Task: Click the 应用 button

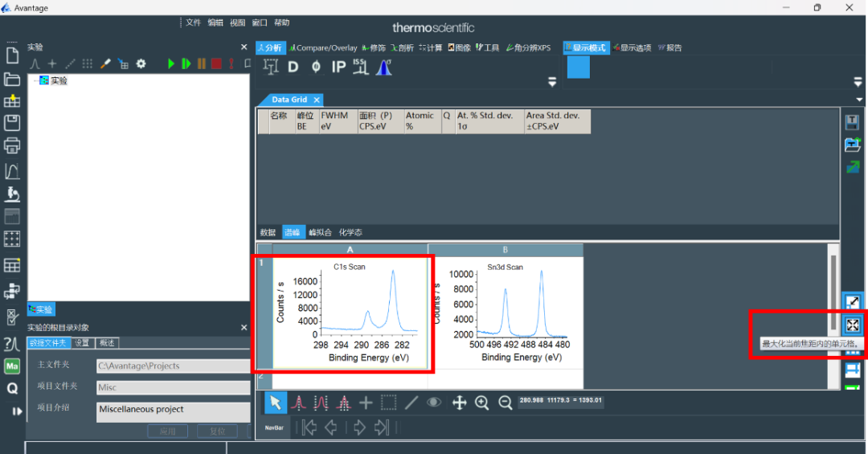Action: [168, 432]
